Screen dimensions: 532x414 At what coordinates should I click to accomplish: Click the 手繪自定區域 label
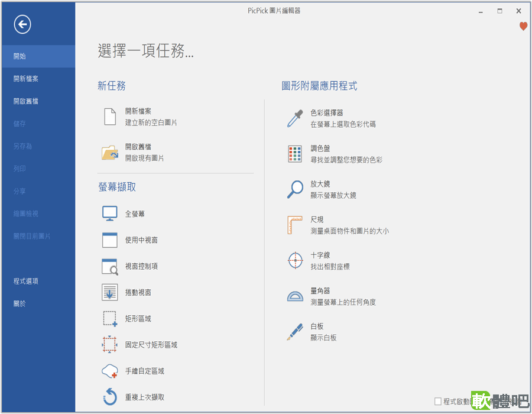[x=145, y=371]
